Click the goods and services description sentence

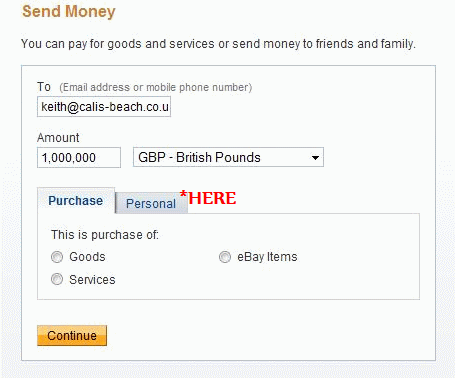(218, 44)
